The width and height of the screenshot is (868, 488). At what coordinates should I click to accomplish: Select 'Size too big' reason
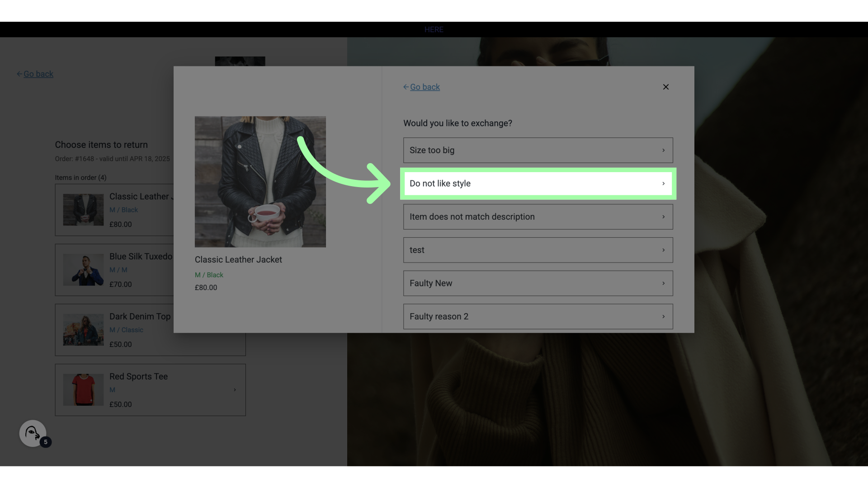pyautogui.click(x=538, y=150)
